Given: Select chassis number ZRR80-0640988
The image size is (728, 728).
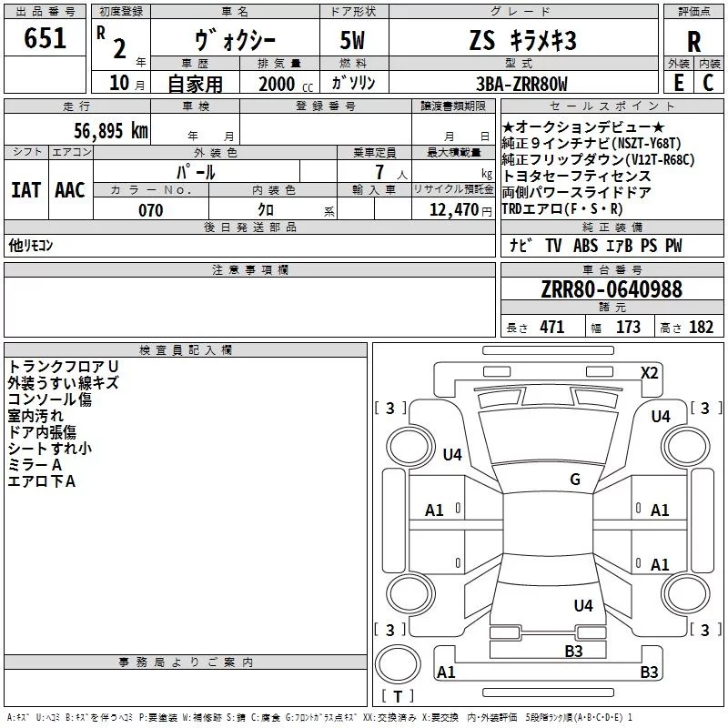Looking at the screenshot, I should click(612, 289).
